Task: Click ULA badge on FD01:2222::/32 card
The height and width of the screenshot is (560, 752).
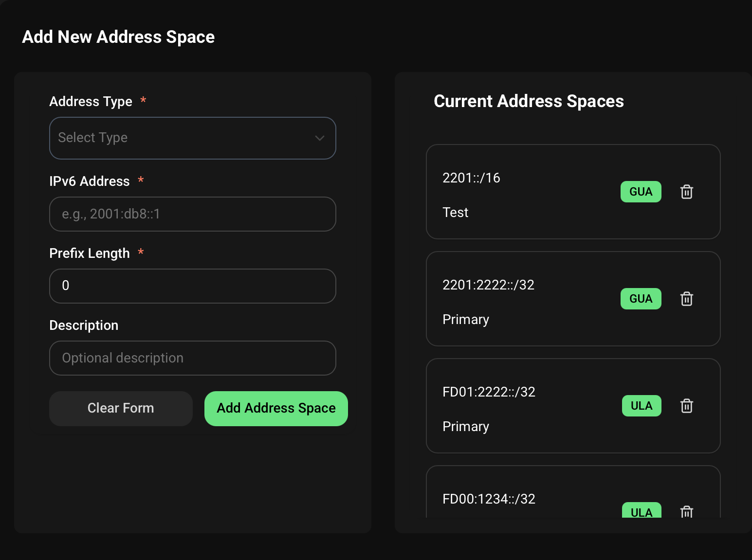Action: [x=642, y=406]
